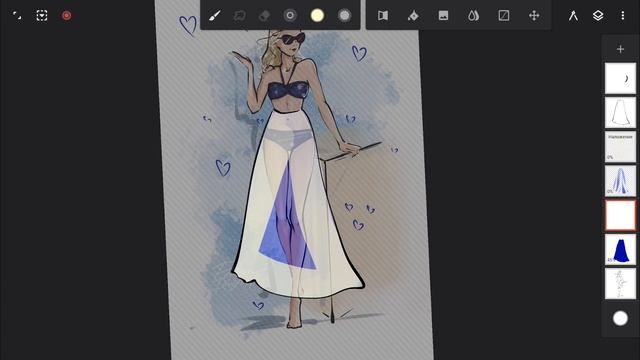The width and height of the screenshot is (640, 360).
Task: Open the brush size ring control
Action: 290,16
